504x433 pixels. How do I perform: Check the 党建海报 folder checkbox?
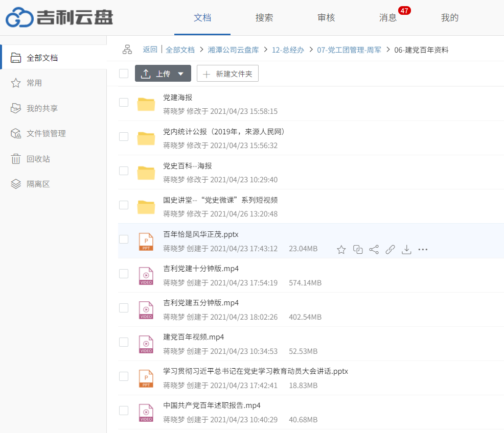tap(123, 102)
